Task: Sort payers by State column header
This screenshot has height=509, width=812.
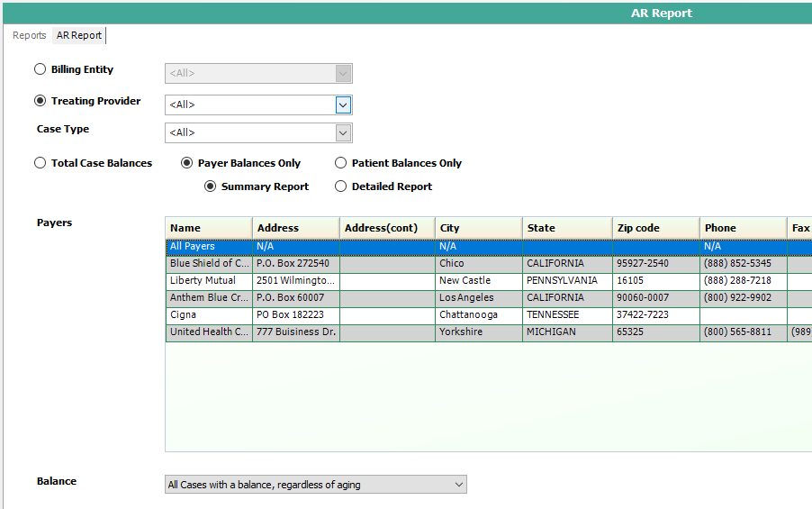Action: [567, 228]
